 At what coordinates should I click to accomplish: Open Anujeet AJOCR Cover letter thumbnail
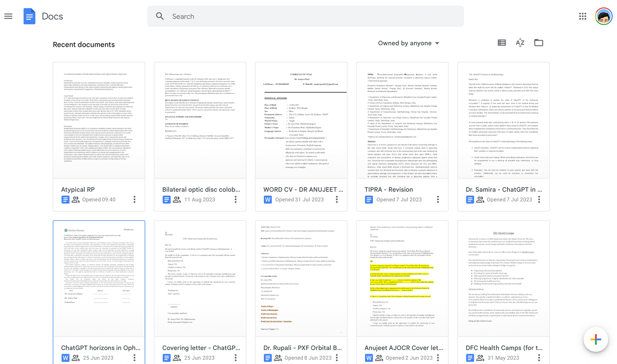coord(402,278)
